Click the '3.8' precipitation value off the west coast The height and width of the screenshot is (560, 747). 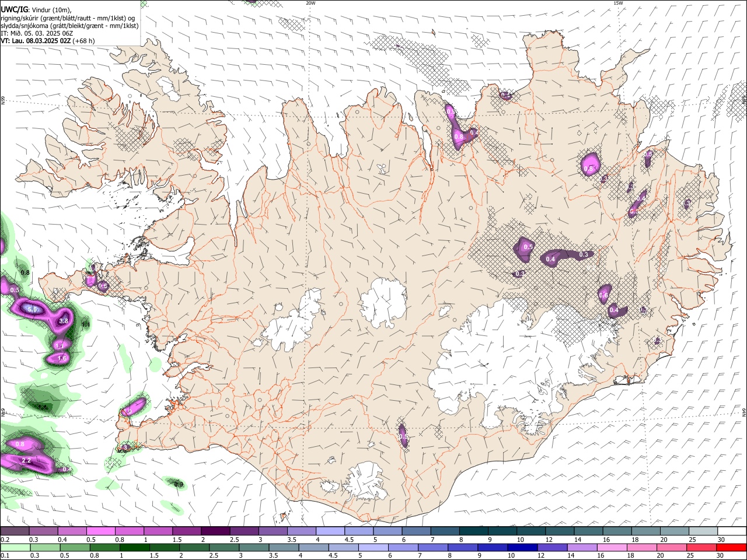[x=64, y=321]
